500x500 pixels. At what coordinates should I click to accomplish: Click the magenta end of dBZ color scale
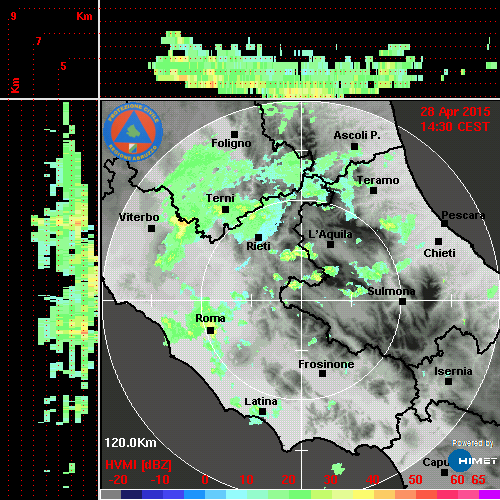pyautogui.click(x=489, y=494)
